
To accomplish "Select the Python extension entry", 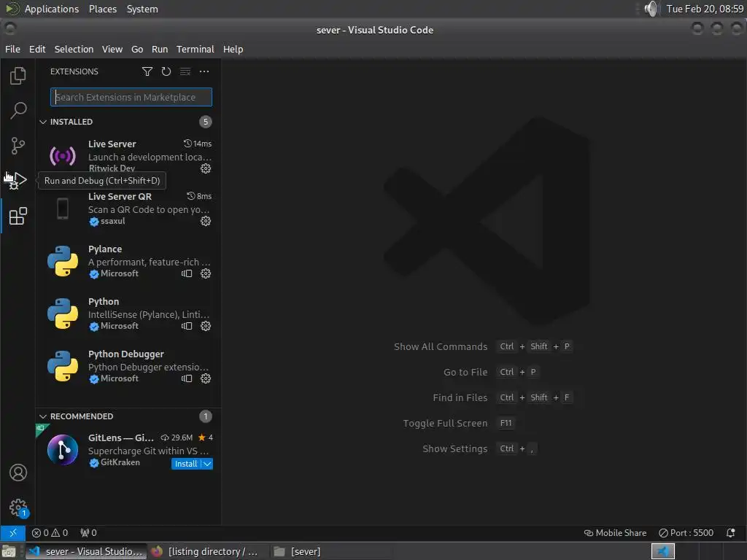I will click(128, 314).
